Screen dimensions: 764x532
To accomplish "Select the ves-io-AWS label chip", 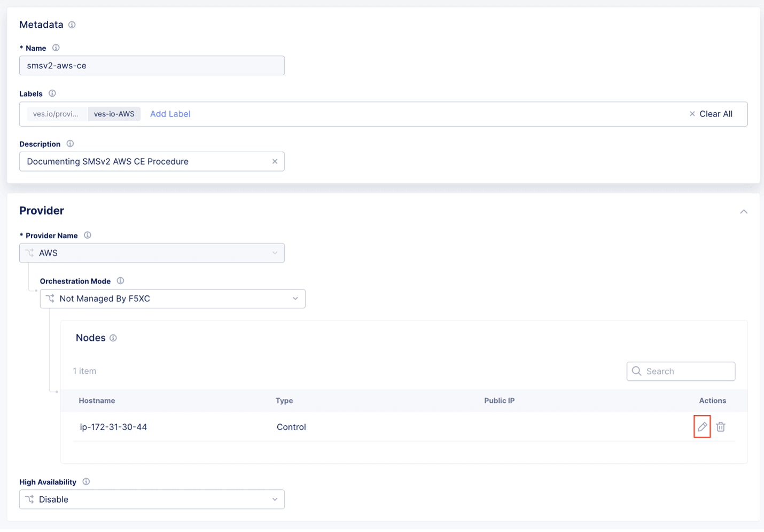I will (114, 114).
